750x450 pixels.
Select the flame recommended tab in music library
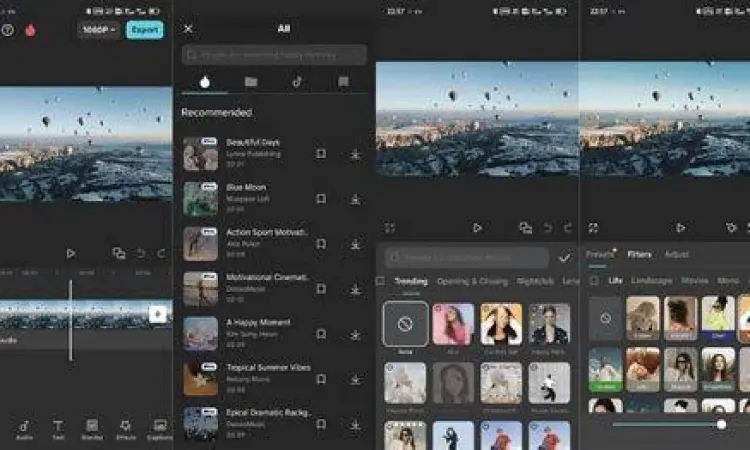tap(205, 82)
